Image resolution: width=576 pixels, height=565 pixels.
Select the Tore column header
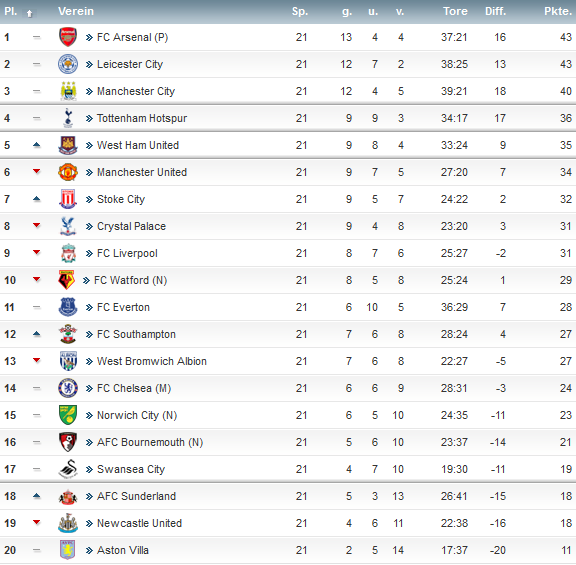[x=455, y=11]
